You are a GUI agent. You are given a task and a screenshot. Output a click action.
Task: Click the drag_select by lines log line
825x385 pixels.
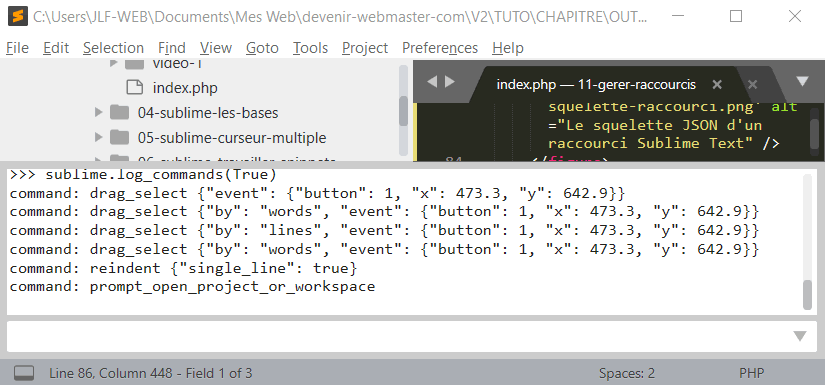point(384,230)
